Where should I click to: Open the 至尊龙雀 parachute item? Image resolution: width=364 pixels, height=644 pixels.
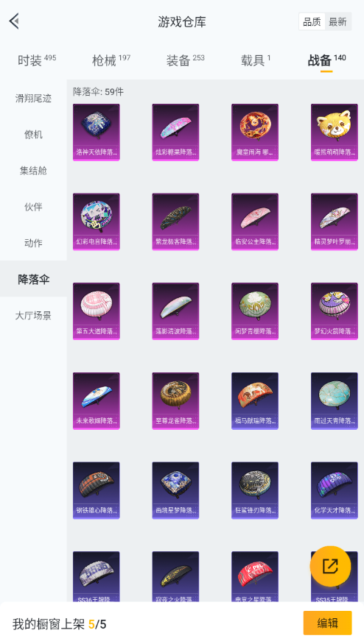(175, 401)
